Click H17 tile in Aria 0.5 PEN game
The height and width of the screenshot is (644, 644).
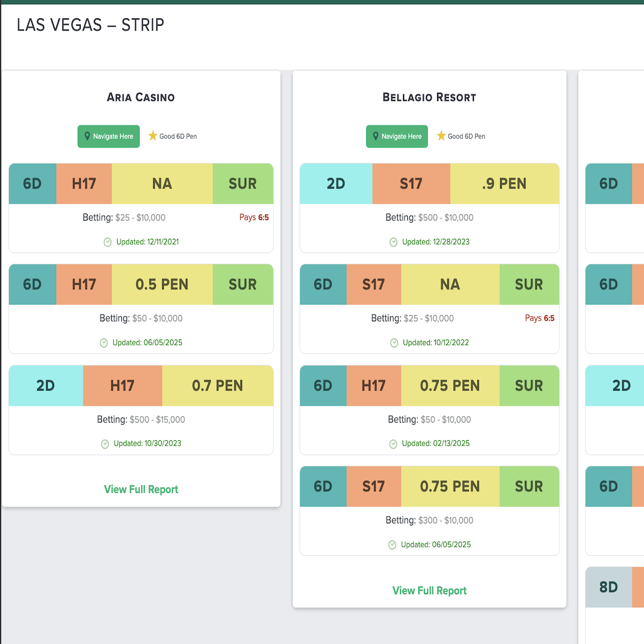pos(84,284)
